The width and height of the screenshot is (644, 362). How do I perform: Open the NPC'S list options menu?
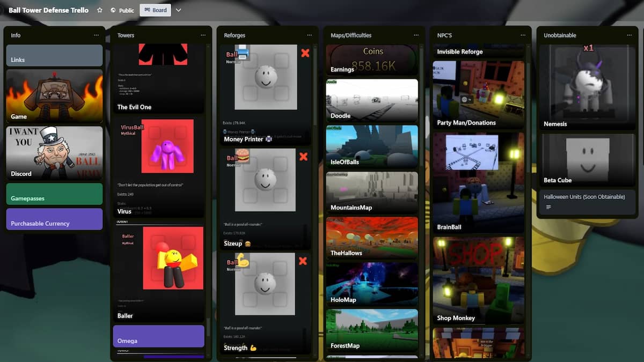click(523, 35)
